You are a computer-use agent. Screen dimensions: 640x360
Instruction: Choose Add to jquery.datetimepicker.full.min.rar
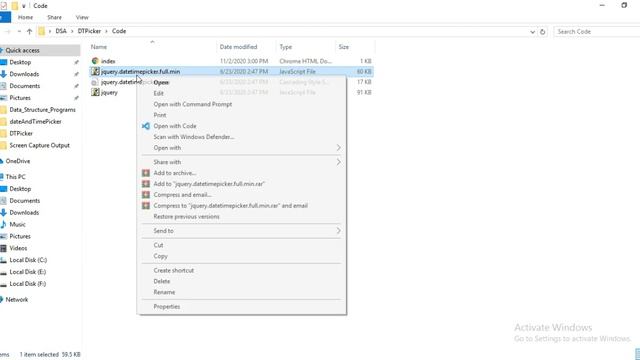pyautogui.click(x=241, y=184)
